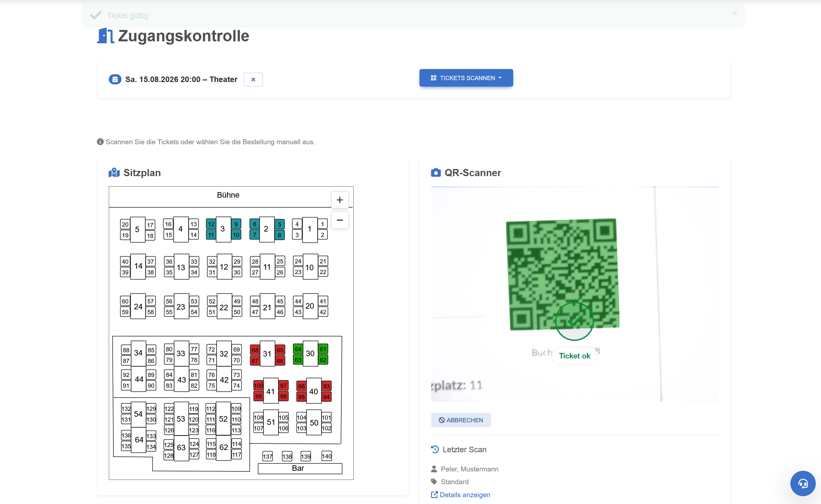The image size is (821, 504).
Task: Select red seat 93 at table 40
Action: (x=326, y=386)
